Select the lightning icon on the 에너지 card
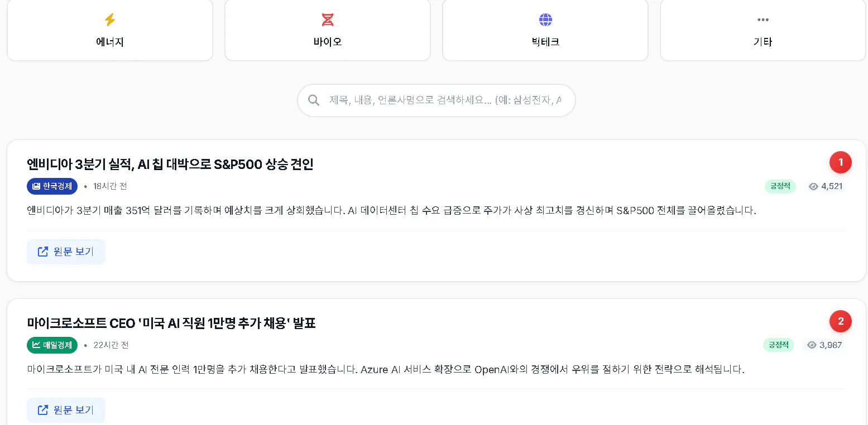The width and height of the screenshot is (868, 425). click(x=109, y=19)
